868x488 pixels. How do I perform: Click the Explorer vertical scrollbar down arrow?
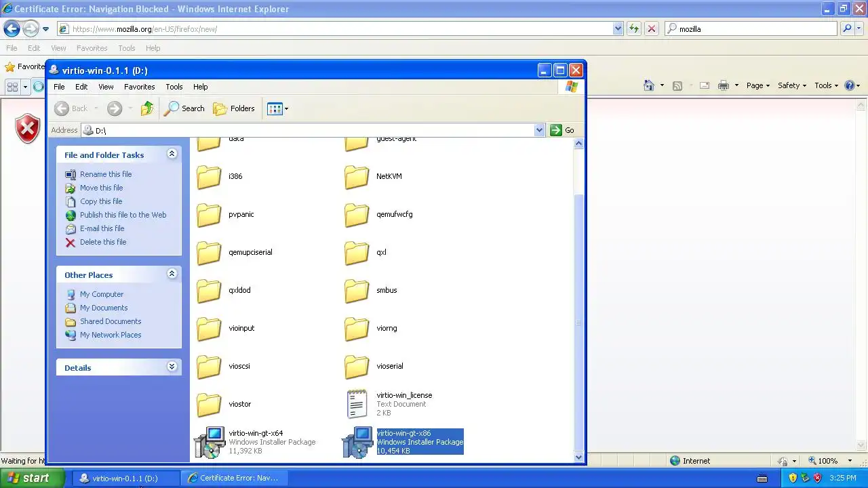click(x=579, y=457)
